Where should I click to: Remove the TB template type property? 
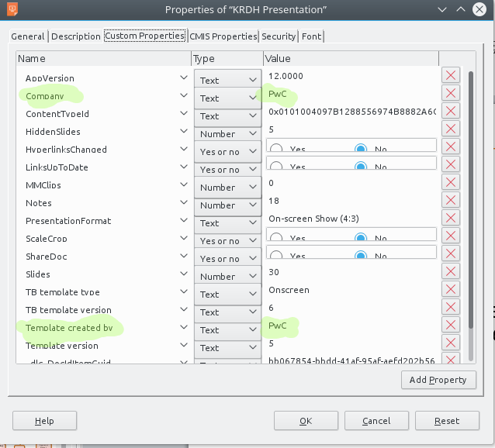pyautogui.click(x=451, y=289)
